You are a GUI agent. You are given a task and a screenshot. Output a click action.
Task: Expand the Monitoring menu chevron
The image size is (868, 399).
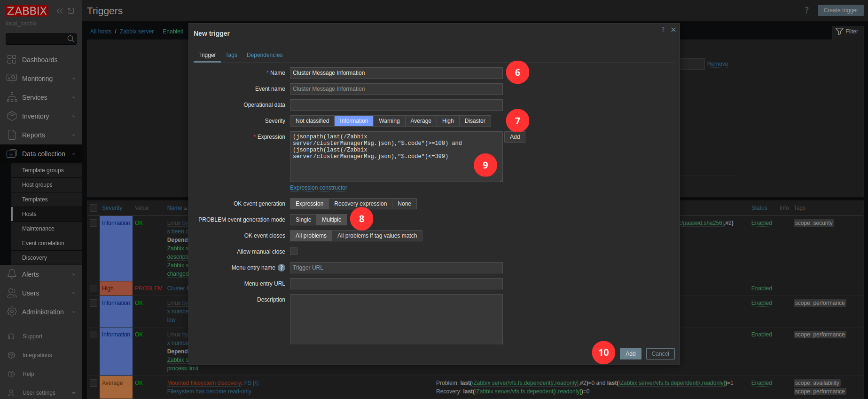tap(74, 79)
